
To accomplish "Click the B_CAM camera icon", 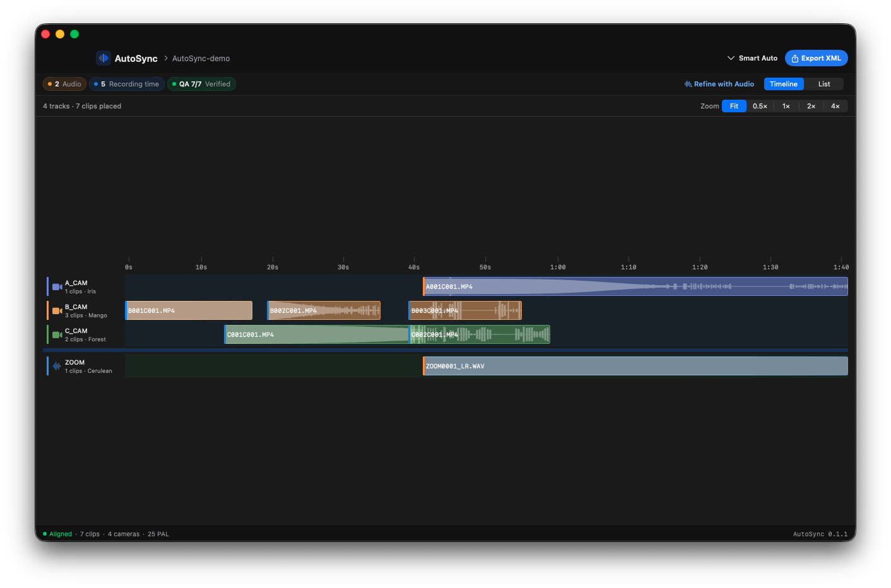I will (57, 311).
